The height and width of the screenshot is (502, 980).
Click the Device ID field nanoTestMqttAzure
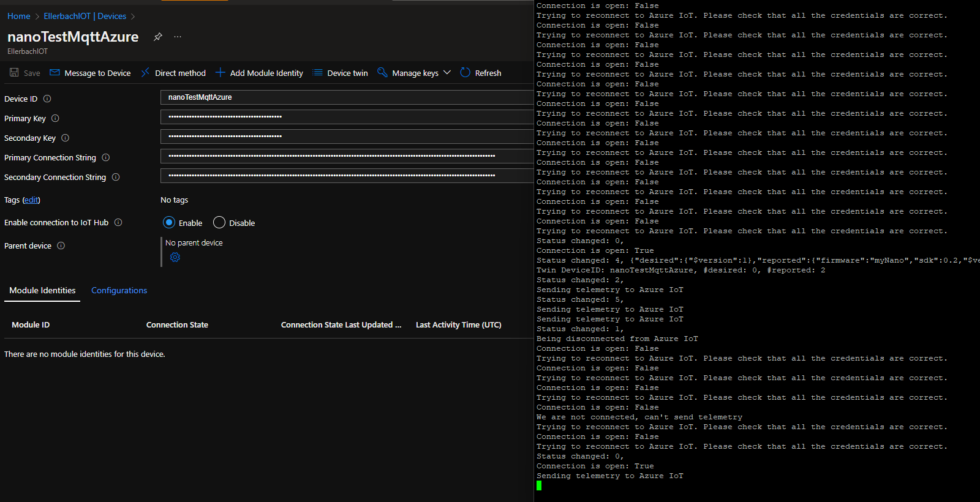pyautogui.click(x=347, y=97)
